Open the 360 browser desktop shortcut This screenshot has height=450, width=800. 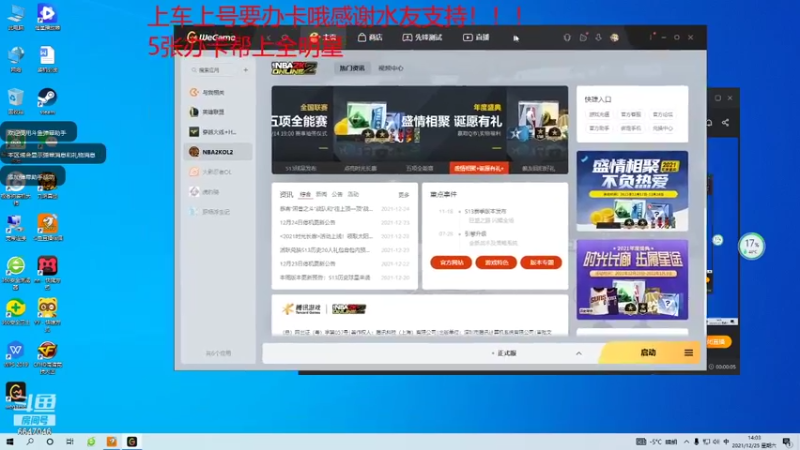[16, 273]
